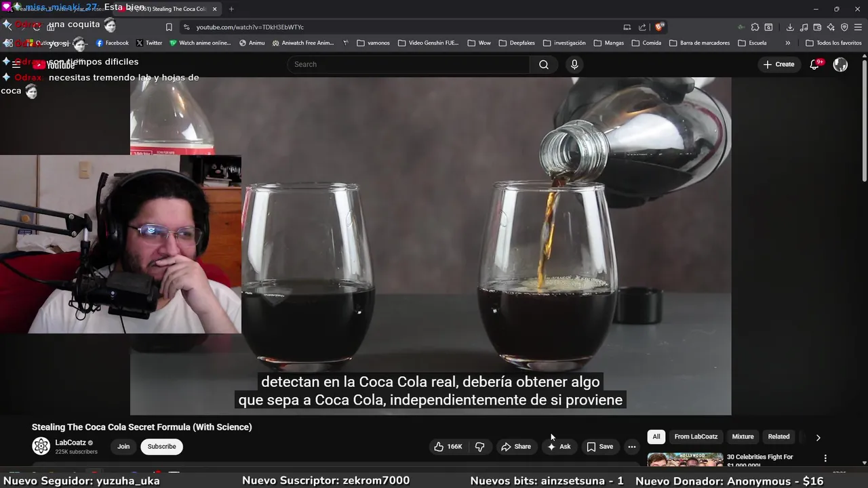Open more actions ellipsis below the video
This screenshot has width=868, height=488.
coord(631,447)
